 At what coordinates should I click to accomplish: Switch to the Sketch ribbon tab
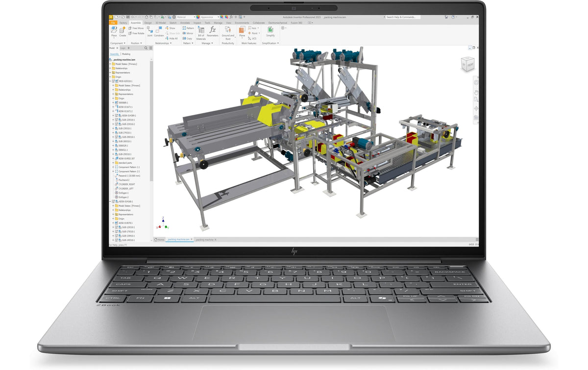click(x=173, y=23)
